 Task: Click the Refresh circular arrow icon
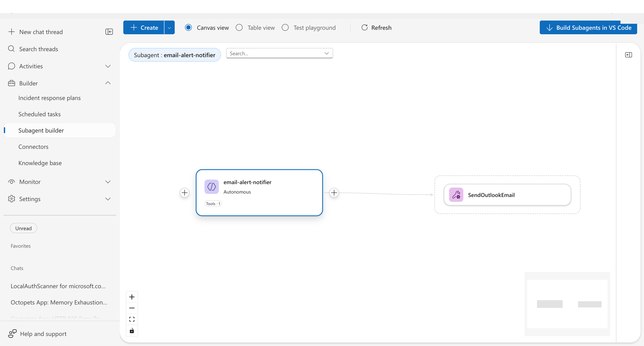pos(365,27)
